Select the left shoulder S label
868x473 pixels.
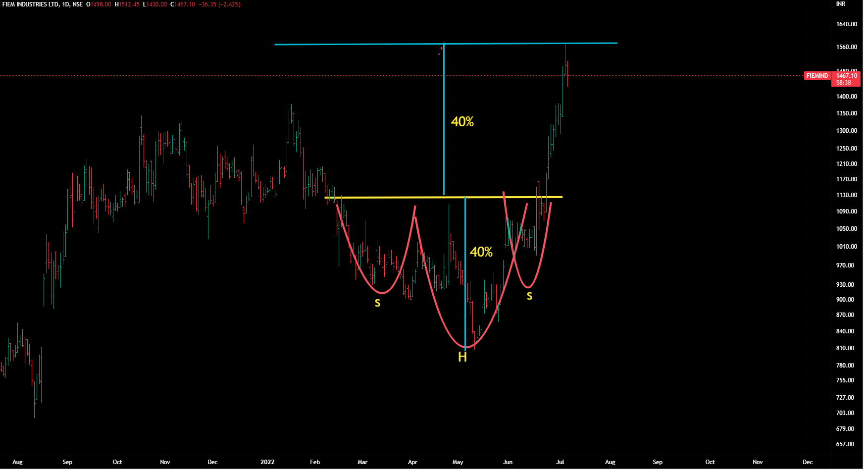(377, 303)
